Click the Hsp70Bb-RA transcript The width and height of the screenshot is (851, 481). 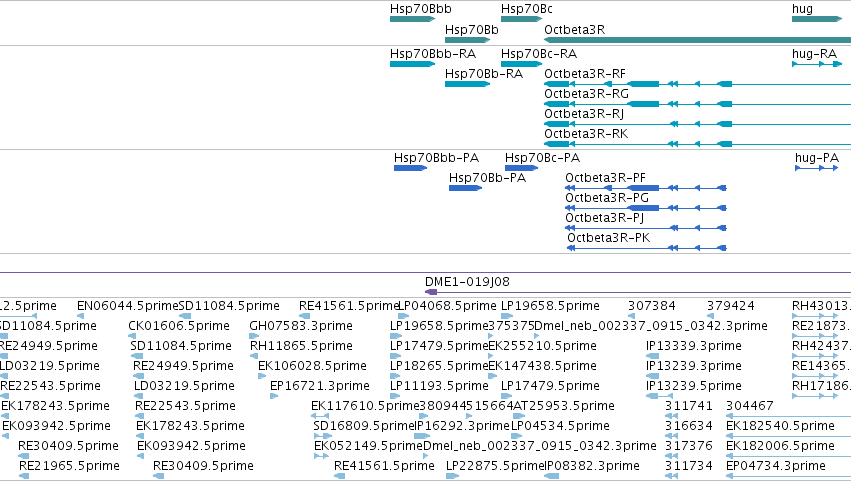[x=467, y=84]
